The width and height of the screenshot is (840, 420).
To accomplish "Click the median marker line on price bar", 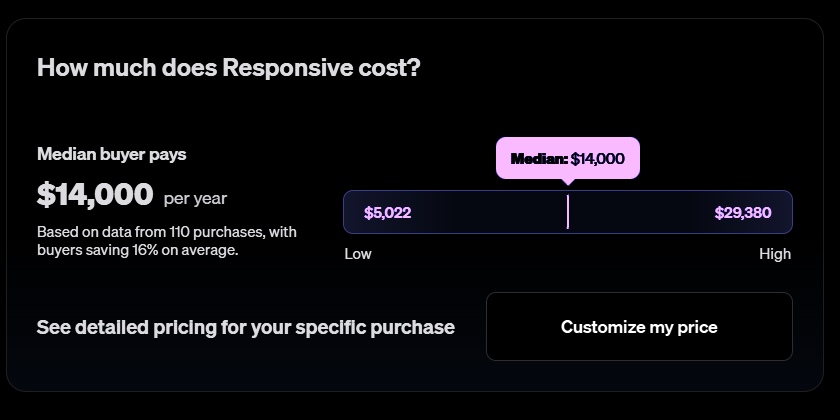I will coord(567,212).
